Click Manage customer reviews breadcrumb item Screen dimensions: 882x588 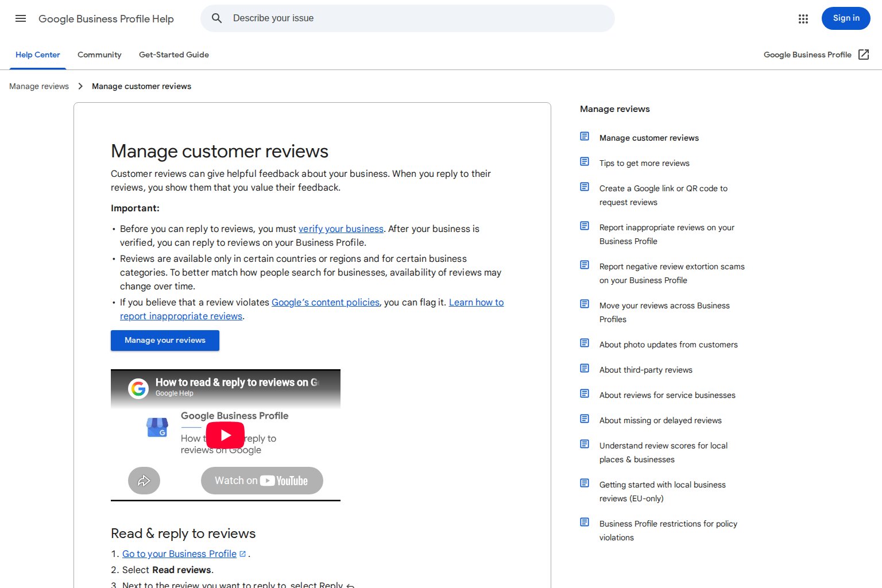141,86
